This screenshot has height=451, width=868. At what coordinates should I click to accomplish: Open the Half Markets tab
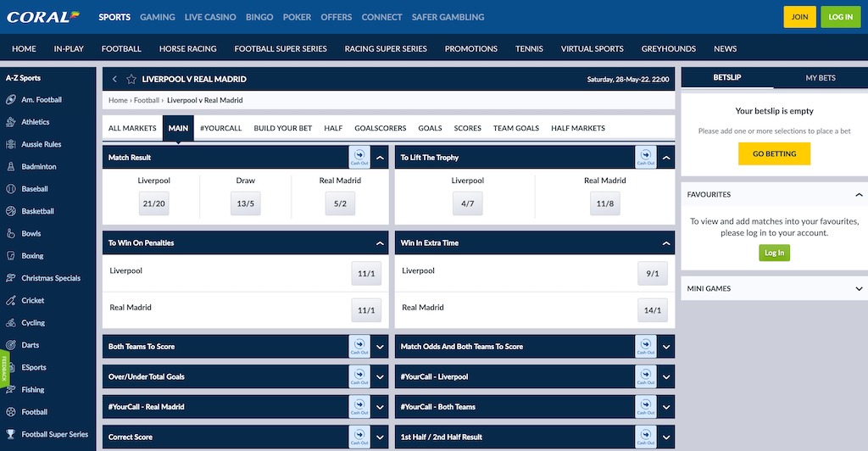point(578,128)
